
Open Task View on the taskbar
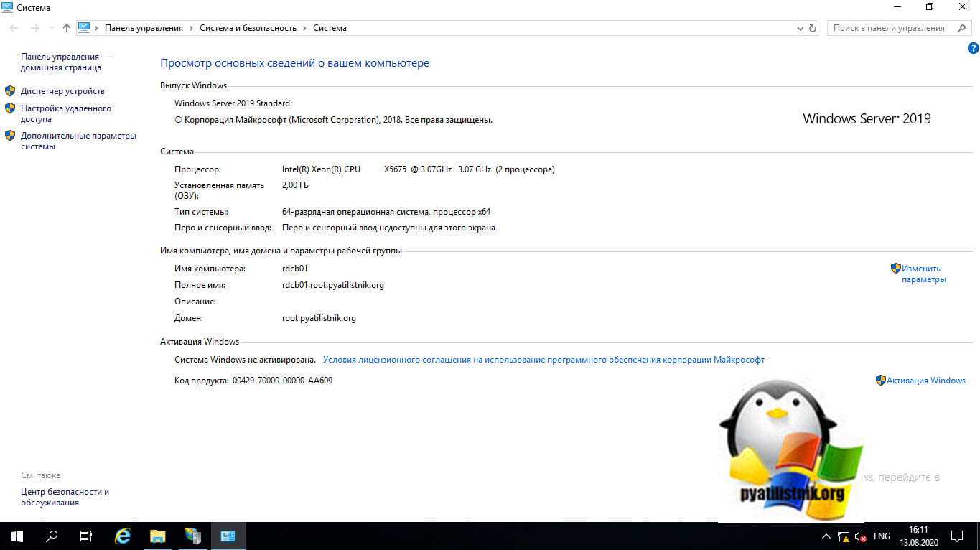(x=86, y=536)
